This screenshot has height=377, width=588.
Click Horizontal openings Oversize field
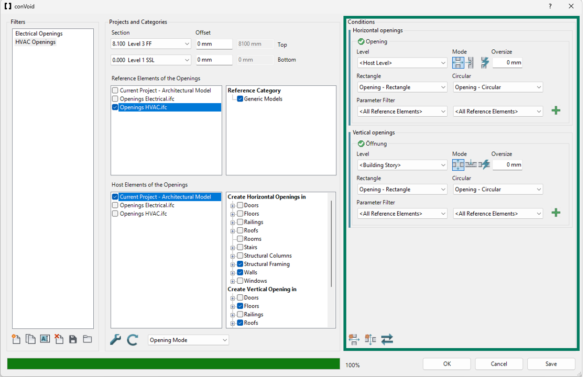[x=507, y=63]
